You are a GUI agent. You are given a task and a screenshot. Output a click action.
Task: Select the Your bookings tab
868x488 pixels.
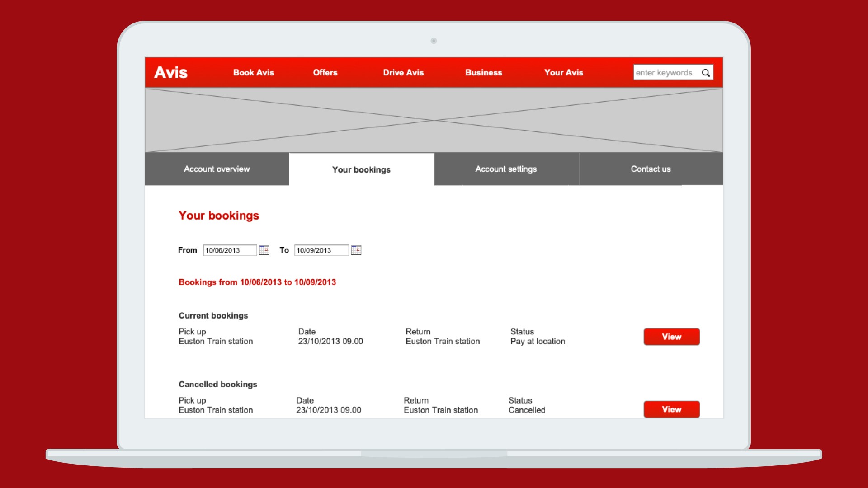pos(361,169)
